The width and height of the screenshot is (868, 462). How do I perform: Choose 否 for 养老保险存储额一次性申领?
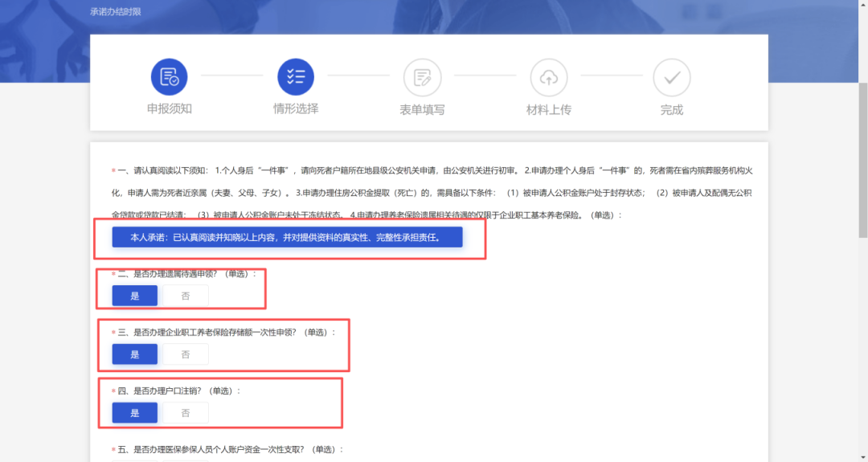click(x=186, y=354)
